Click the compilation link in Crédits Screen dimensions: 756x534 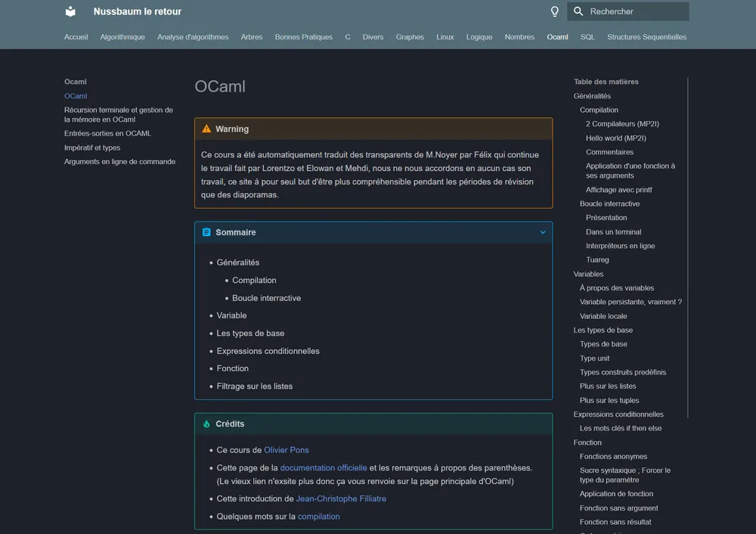(319, 517)
